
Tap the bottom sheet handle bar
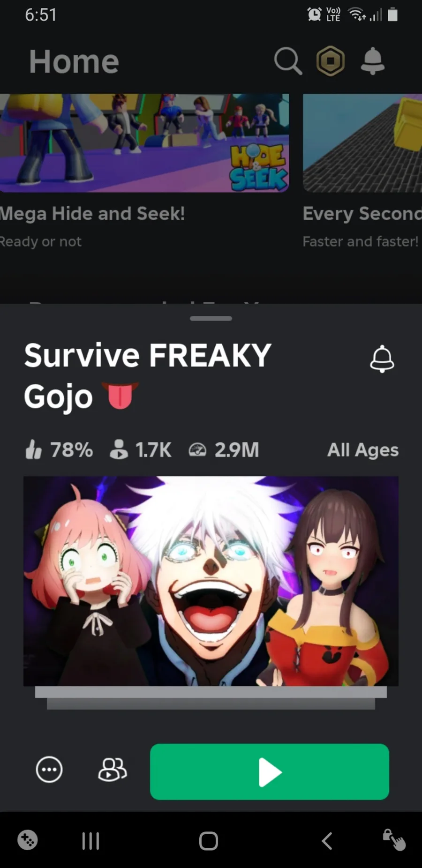[211, 319]
